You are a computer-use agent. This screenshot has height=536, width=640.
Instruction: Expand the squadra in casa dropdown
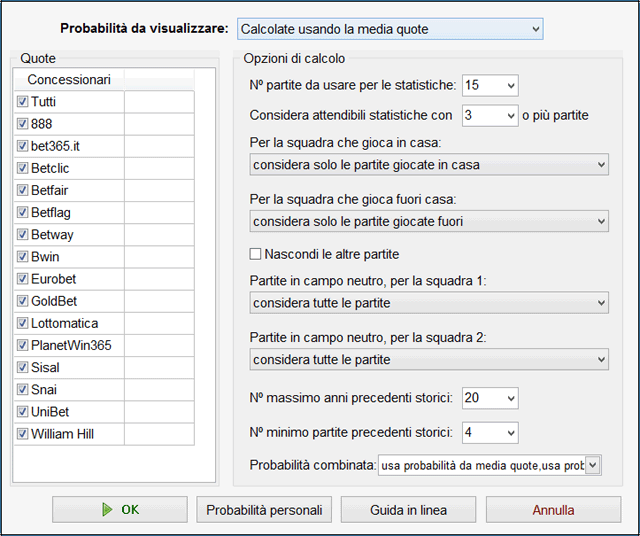(429, 165)
